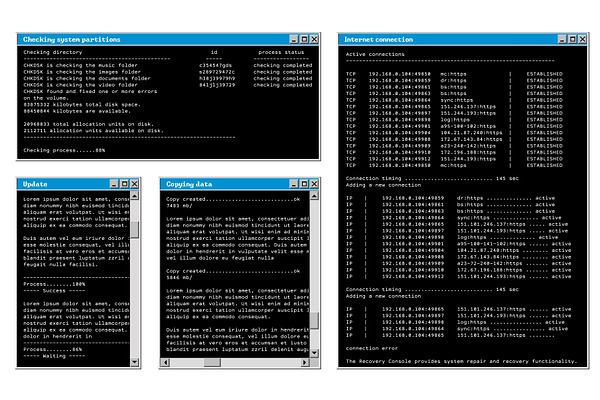Click Copying data scroll up arrow
This screenshot has height=400, width=600.
pos(314,196)
